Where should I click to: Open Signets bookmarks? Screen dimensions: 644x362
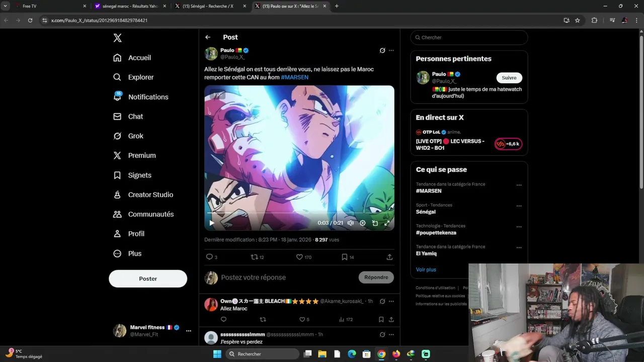[x=132, y=175]
